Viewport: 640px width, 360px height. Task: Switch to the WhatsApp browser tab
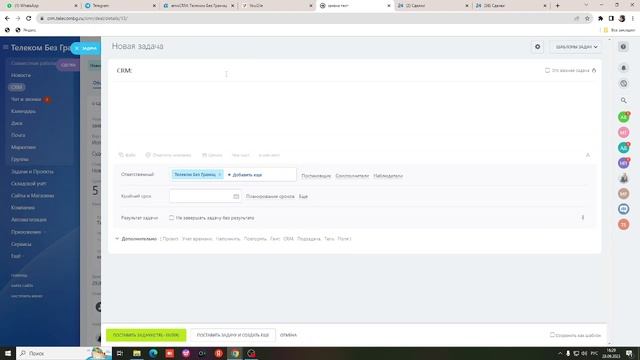tap(41, 6)
